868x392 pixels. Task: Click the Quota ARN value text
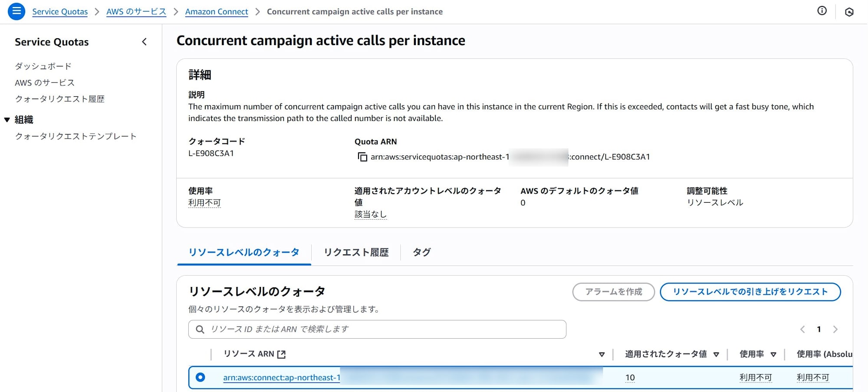[x=510, y=157]
